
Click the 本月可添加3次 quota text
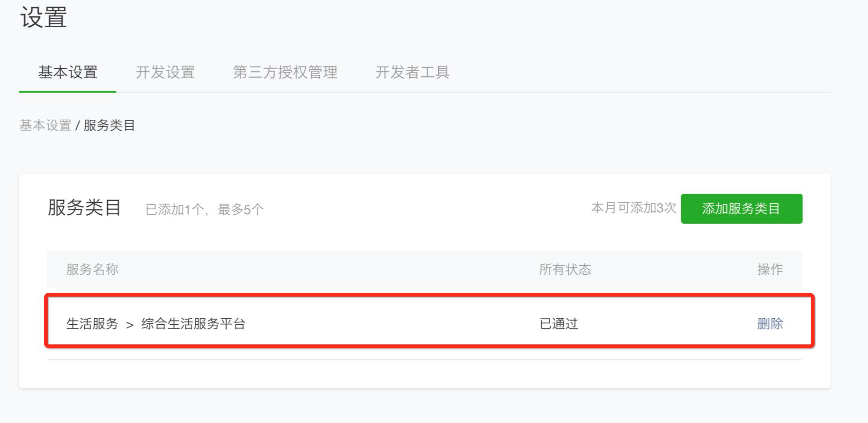633,208
